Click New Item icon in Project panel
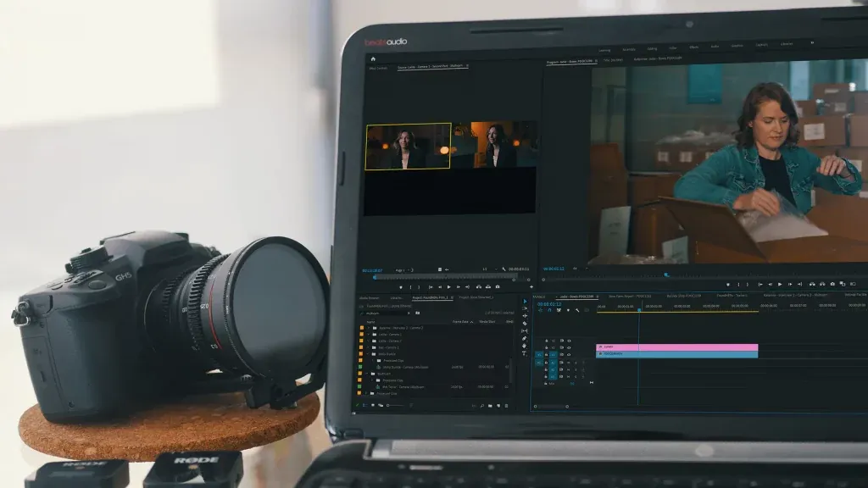The width and height of the screenshot is (868, 488). click(498, 406)
